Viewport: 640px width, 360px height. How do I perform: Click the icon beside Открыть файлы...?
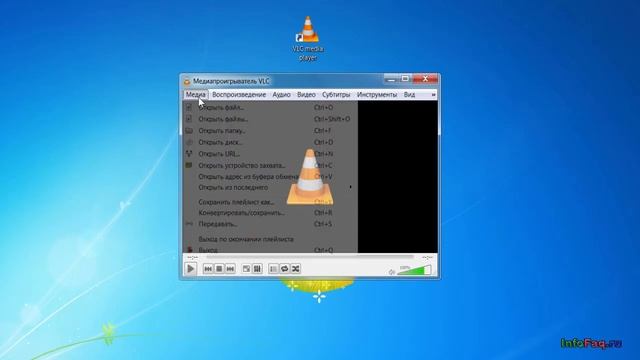(189, 119)
